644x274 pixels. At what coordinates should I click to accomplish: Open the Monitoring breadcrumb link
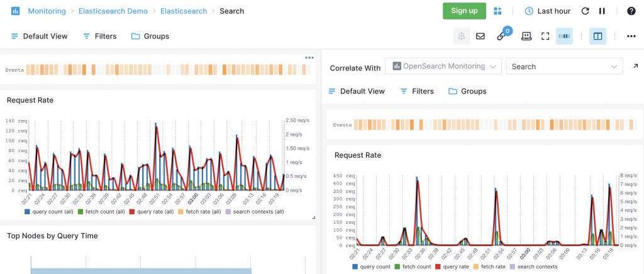(x=47, y=11)
